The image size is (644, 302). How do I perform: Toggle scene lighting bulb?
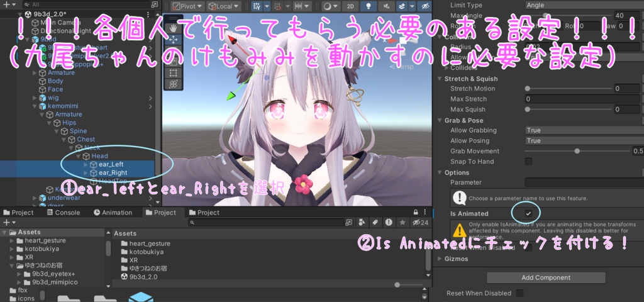[x=369, y=6]
